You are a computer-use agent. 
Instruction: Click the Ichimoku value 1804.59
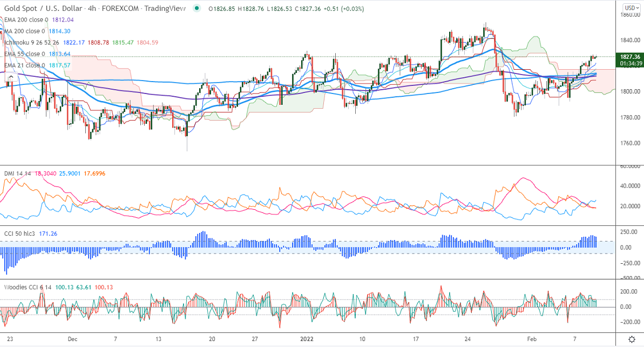[147, 43]
